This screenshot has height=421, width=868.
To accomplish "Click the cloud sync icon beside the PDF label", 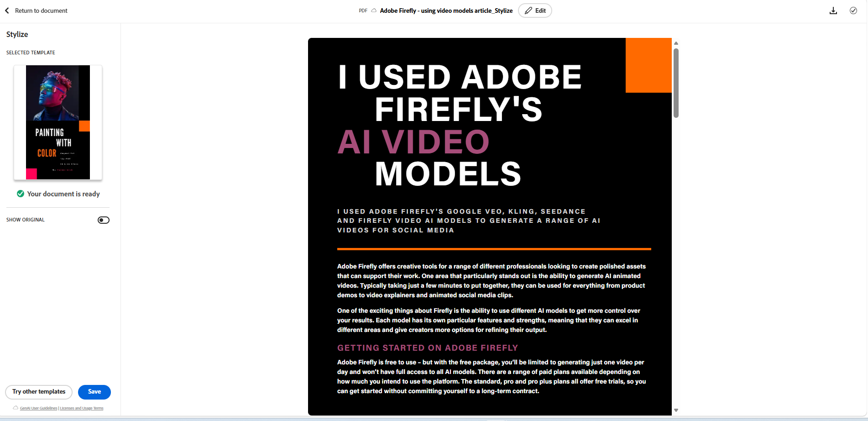I will [374, 11].
